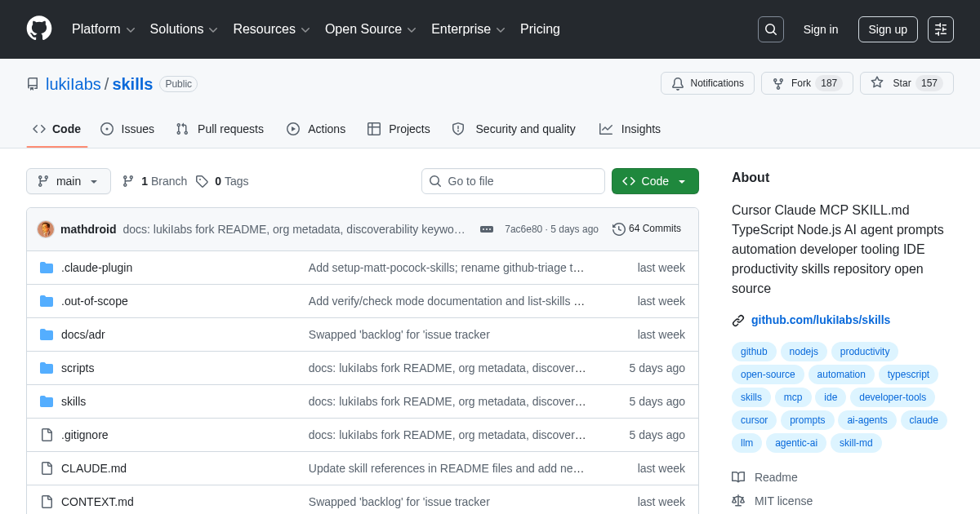Open the lukilabs owner link
The image size is (980, 514).
(73, 84)
